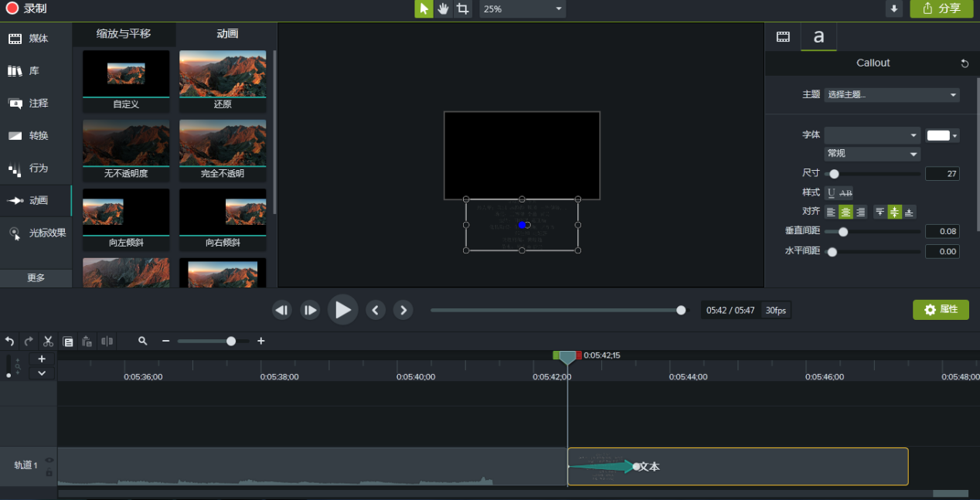Reset Callout properties with the revert icon
Screen dimensions: 980x500
point(965,63)
